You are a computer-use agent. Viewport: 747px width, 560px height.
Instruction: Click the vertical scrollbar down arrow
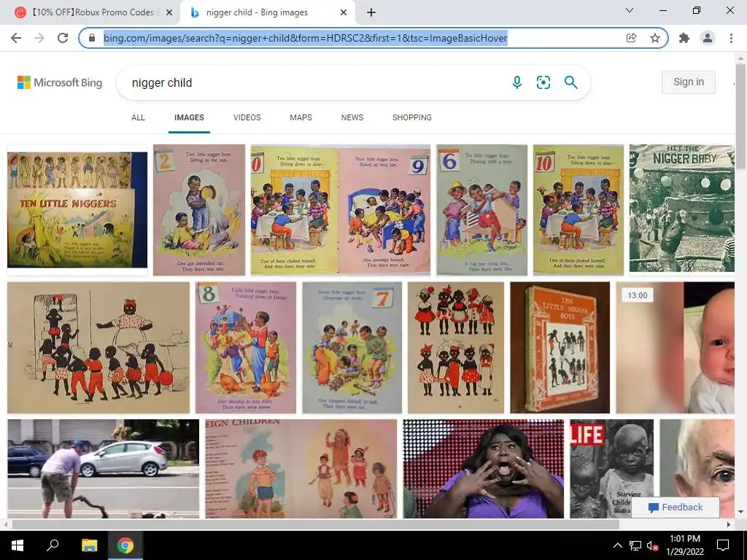740,513
